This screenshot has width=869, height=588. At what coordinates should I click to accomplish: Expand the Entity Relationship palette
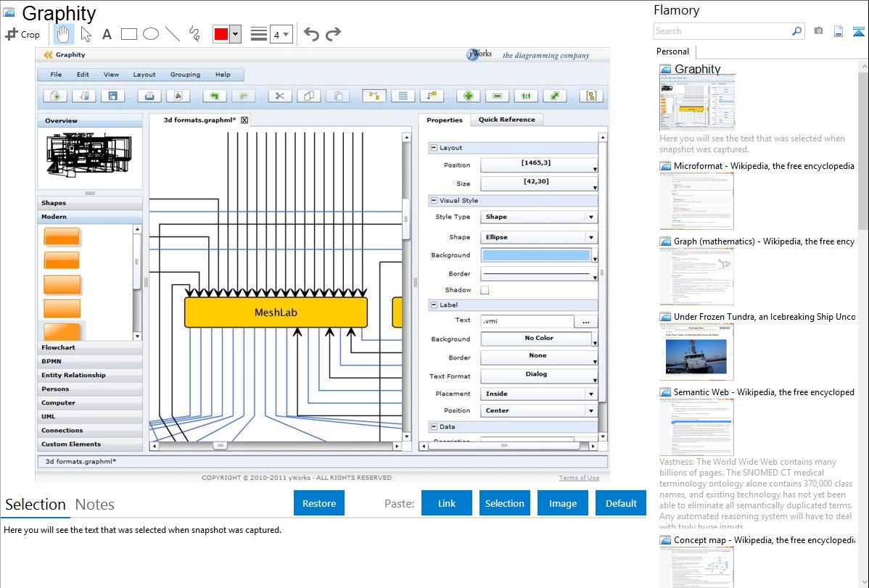90,375
